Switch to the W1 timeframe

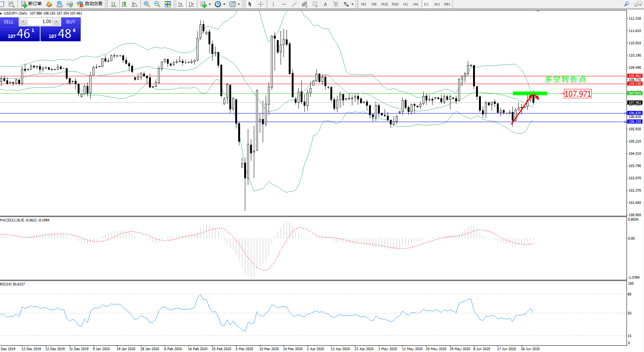(437, 4)
